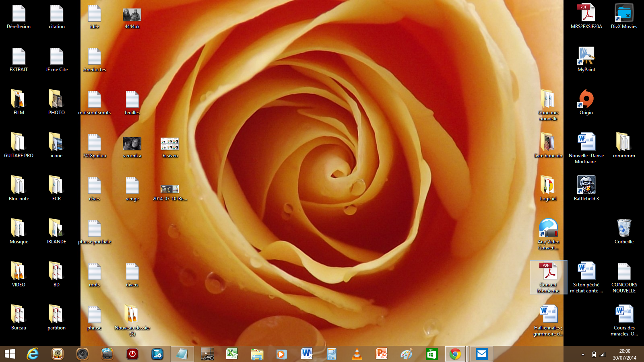Viewport: 644px width, 362px height.
Task: Select the FILM folder
Action: (19, 103)
